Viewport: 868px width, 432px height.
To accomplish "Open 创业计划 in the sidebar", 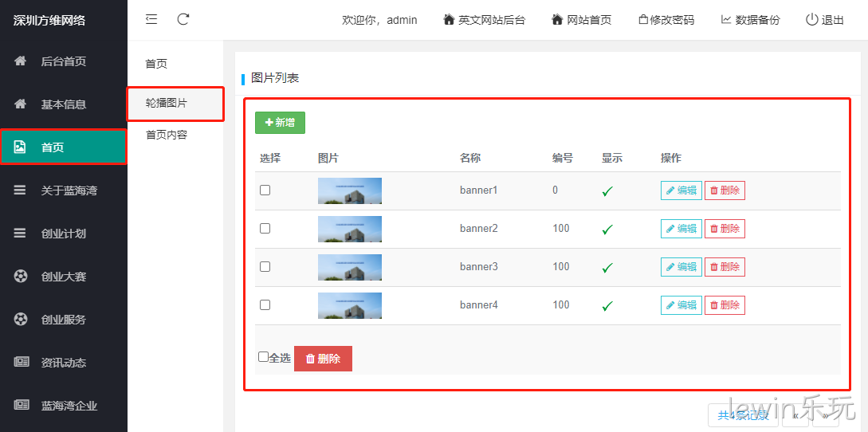I will click(x=64, y=234).
